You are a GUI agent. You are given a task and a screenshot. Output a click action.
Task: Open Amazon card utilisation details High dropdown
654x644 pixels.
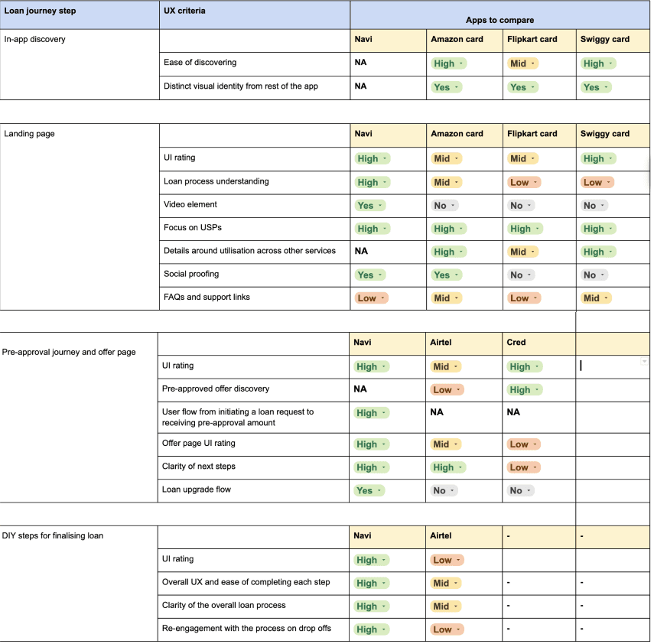pos(448,252)
